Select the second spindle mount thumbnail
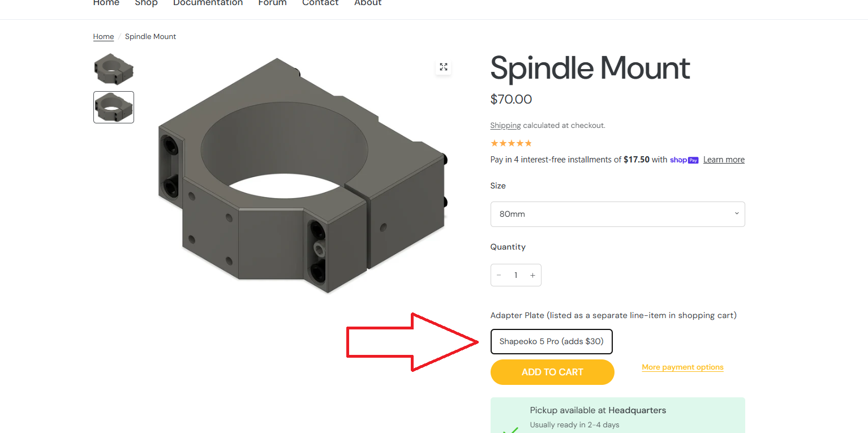 click(x=114, y=107)
